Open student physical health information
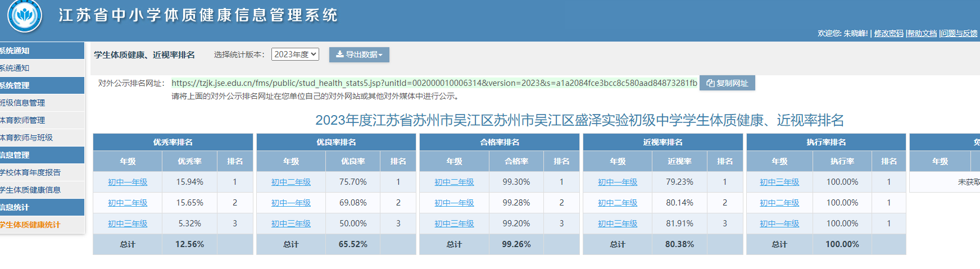980x269 pixels. coord(30,190)
